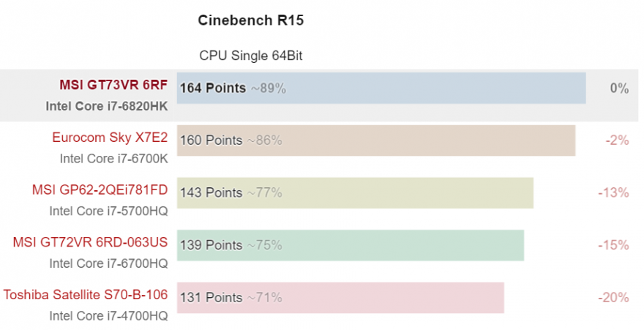Click the tan 160 Points bar
This screenshot has height=330, width=644.
tap(375, 140)
